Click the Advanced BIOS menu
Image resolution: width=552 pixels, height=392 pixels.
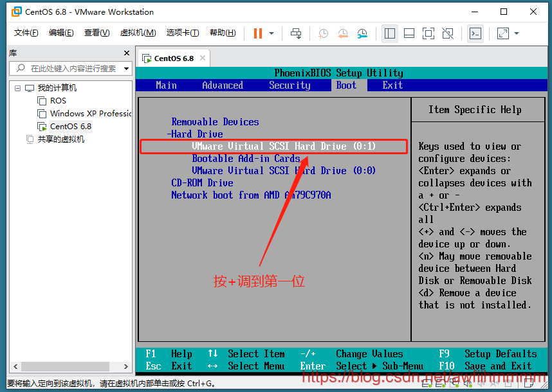point(223,85)
